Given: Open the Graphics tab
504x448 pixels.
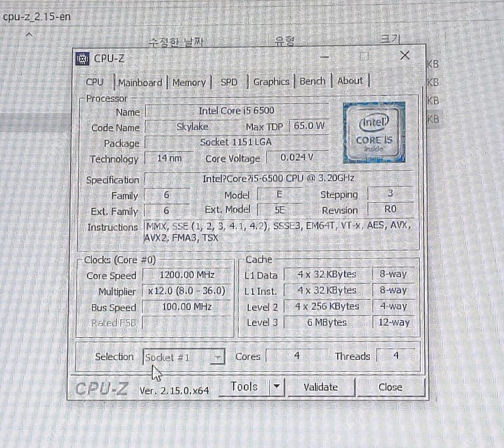Looking at the screenshot, I should (x=272, y=82).
